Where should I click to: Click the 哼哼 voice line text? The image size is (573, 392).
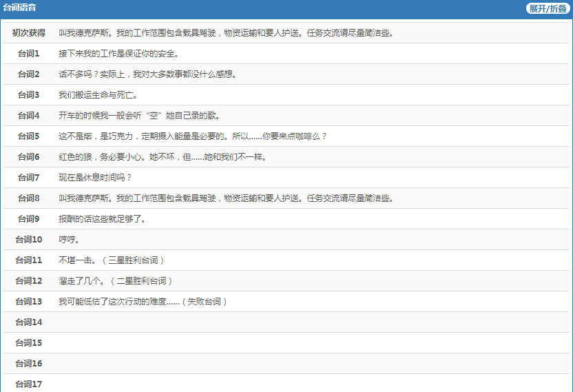69,240
